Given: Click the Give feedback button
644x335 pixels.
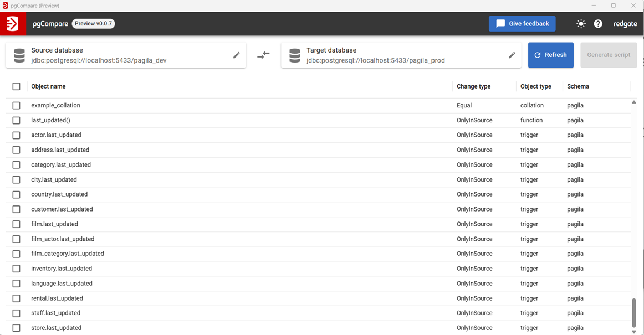Looking at the screenshot, I should [522, 24].
